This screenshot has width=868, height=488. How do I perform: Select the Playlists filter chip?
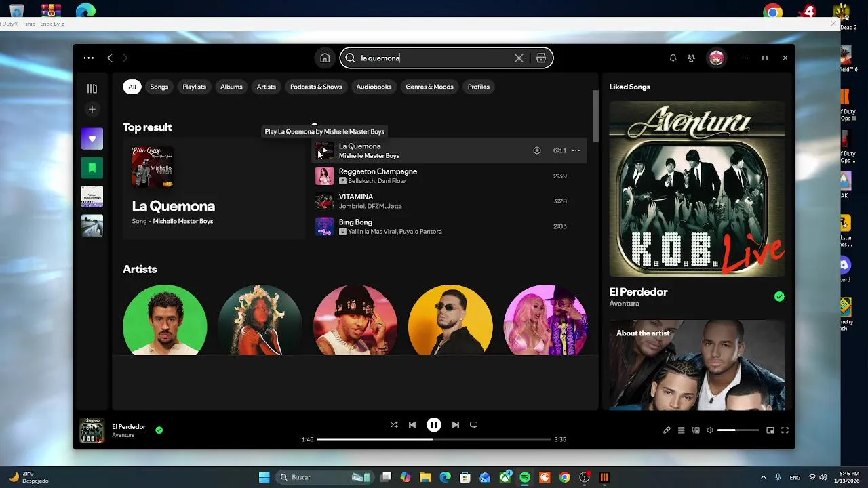point(194,87)
